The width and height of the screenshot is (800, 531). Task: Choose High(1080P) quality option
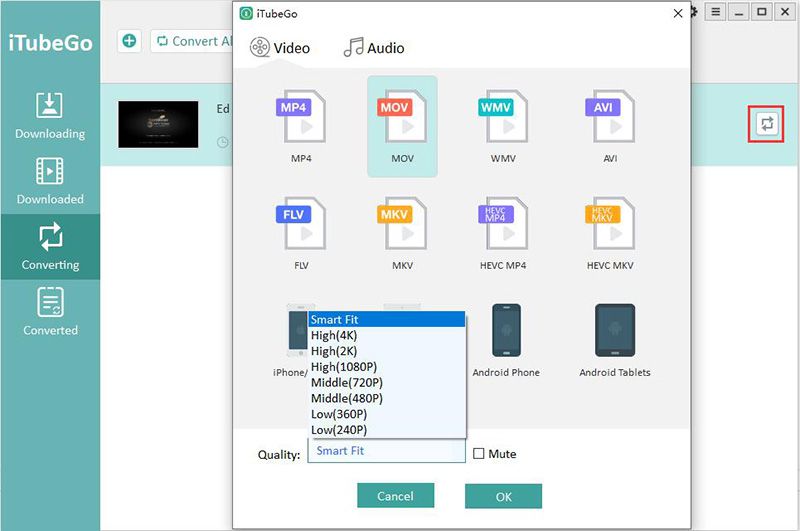click(x=387, y=367)
